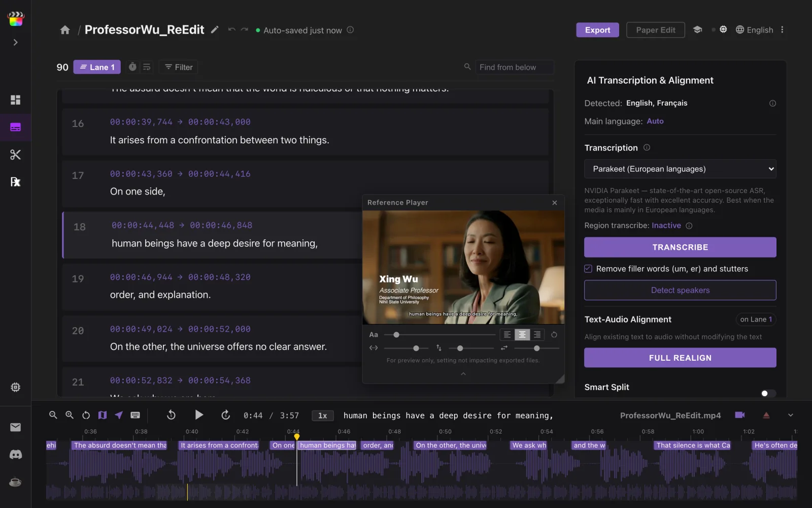Undo the last edit

[x=231, y=29]
